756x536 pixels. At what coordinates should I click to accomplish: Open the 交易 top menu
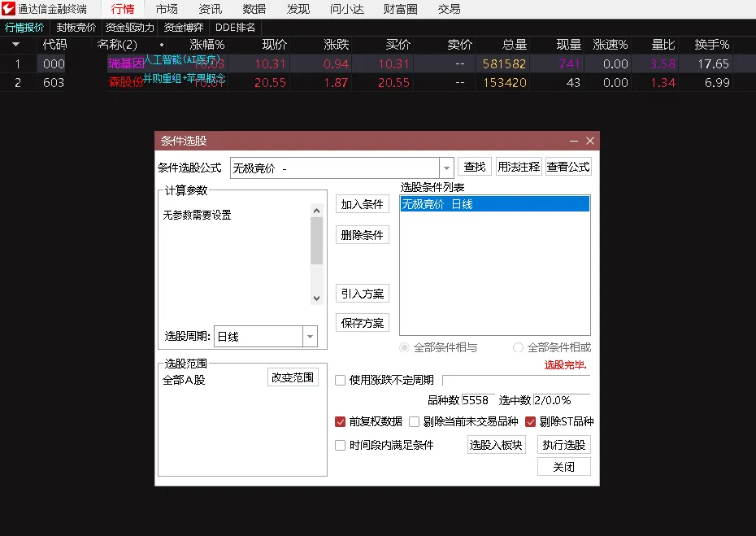tap(449, 9)
